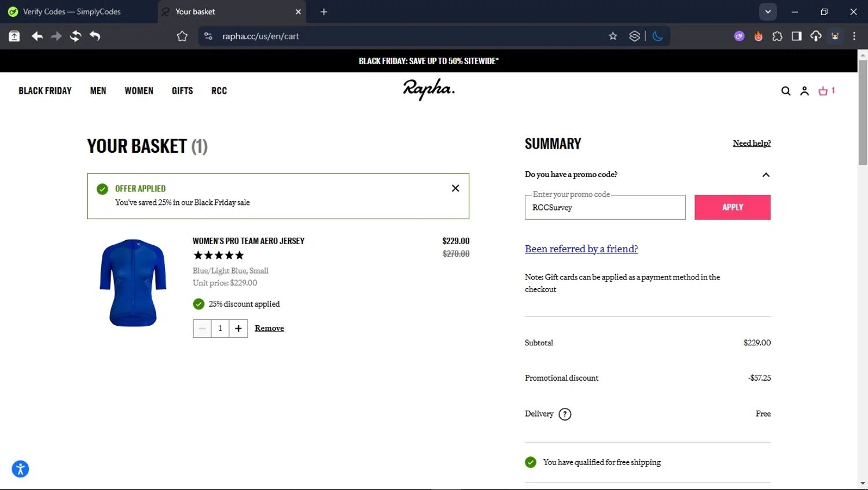Click the layers extension icon in address bar
This screenshot has width=868, height=490.
635,36
